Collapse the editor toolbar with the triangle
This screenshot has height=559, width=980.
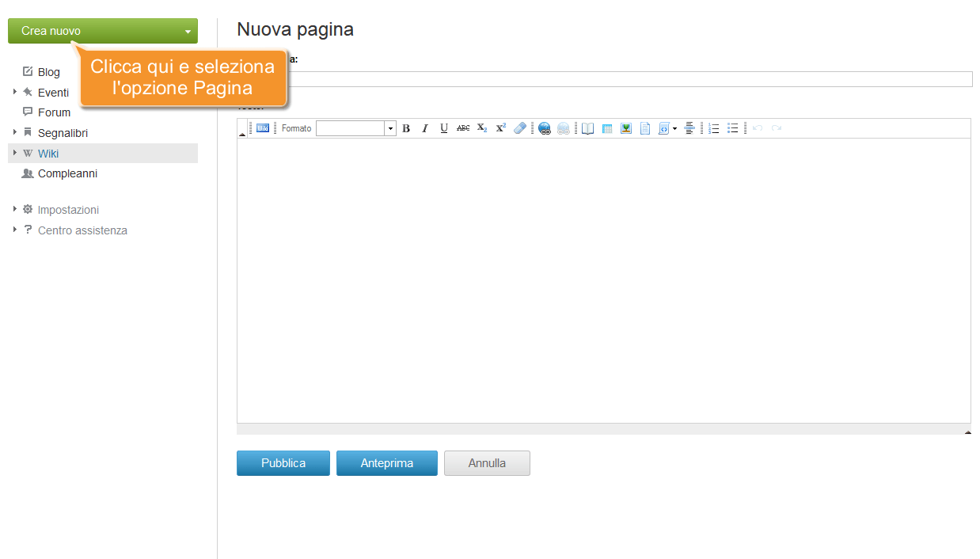pos(242,135)
